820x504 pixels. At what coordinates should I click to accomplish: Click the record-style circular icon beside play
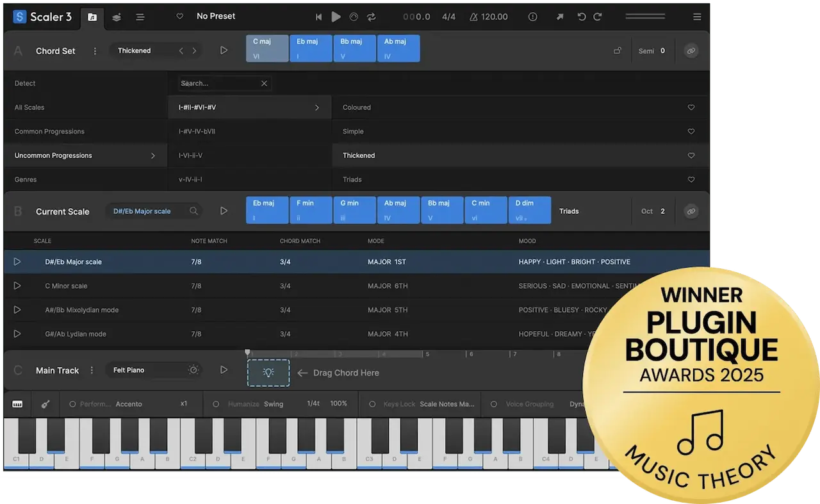coord(354,17)
